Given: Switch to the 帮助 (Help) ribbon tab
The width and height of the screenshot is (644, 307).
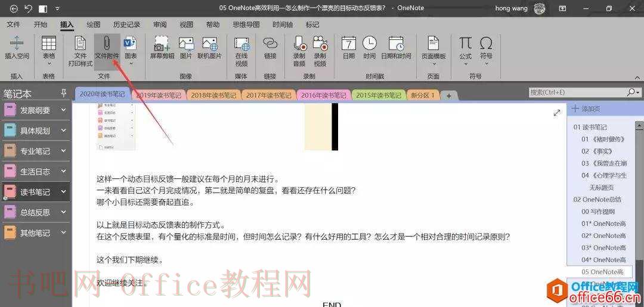Looking at the screenshot, I should click(213, 24).
